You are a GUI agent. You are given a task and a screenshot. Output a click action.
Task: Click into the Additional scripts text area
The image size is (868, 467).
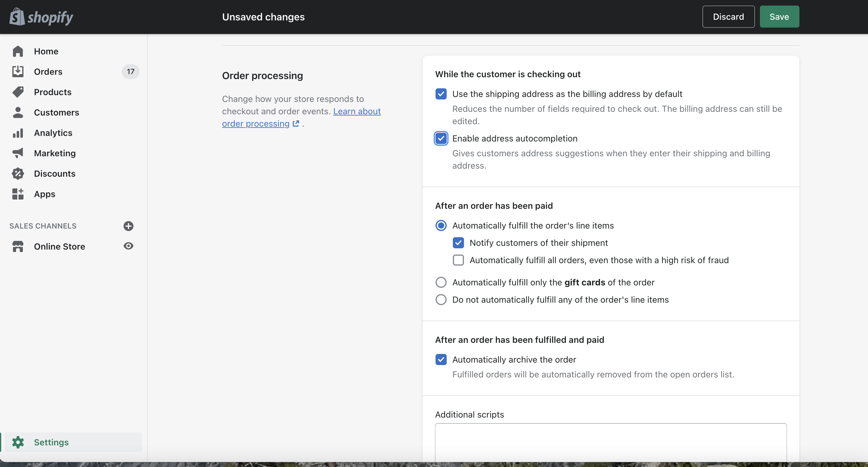tap(611, 442)
